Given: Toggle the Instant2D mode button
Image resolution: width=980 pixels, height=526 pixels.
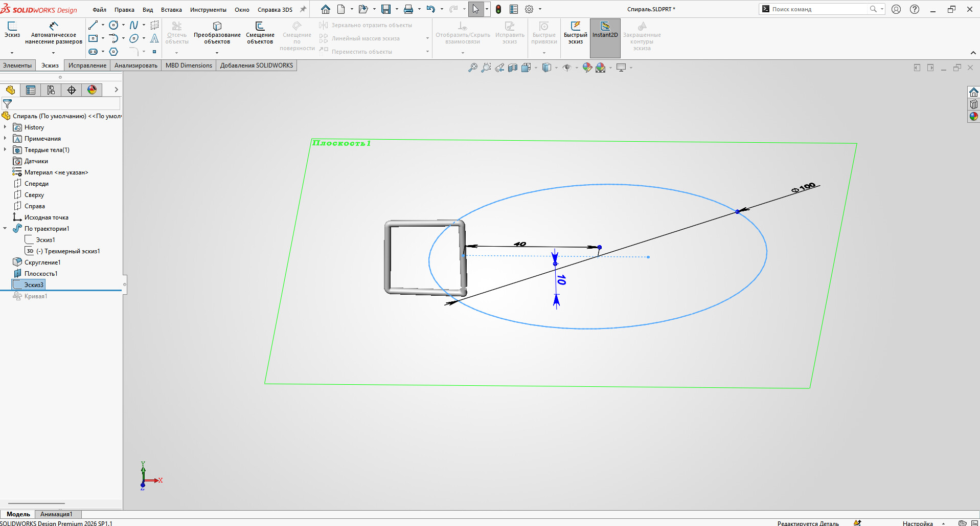Looking at the screenshot, I should [605, 31].
